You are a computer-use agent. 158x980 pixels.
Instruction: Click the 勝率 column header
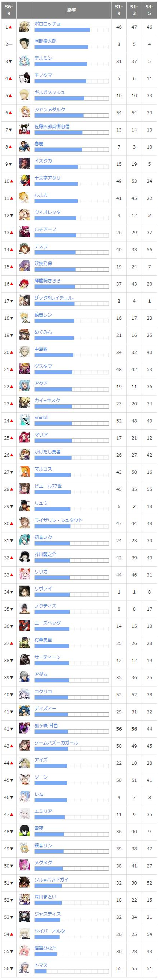point(72,10)
